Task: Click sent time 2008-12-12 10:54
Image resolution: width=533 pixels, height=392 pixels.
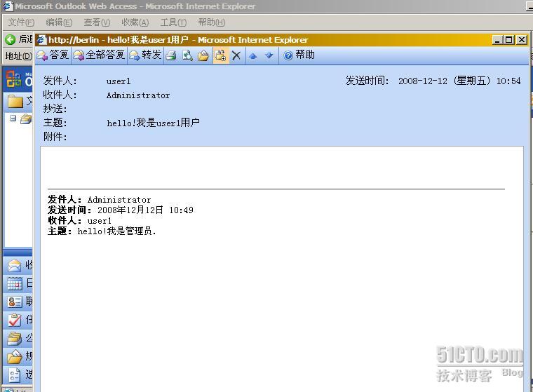Action: coord(459,81)
